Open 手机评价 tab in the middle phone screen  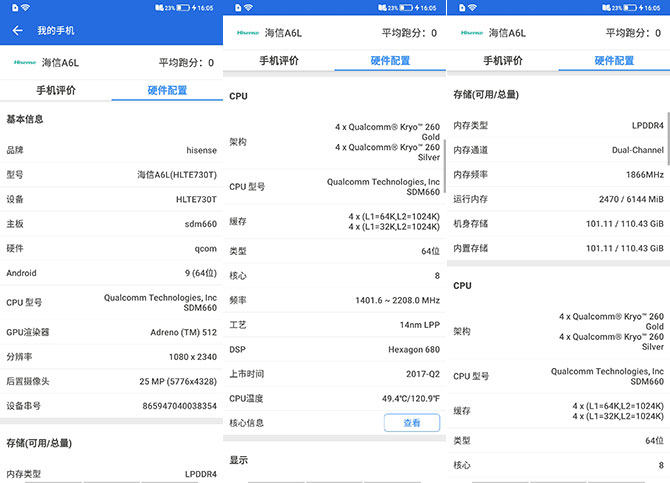coord(279,61)
